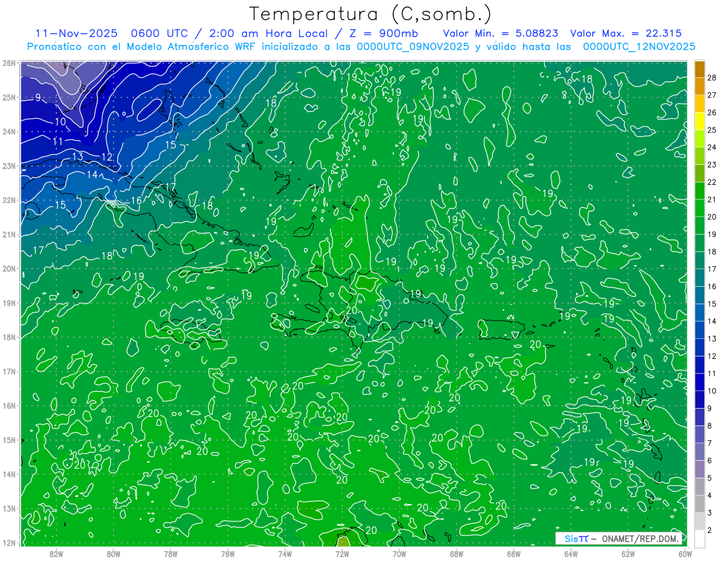Click the '7' label on the color scale
Screen dimensions: 728x562
(x=710, y=443)
